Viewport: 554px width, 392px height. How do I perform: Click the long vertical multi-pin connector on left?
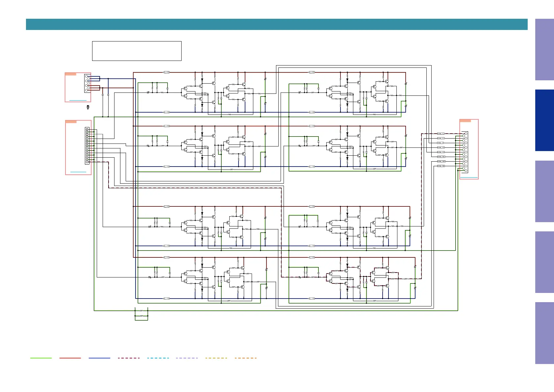click(x=87, y=145)
